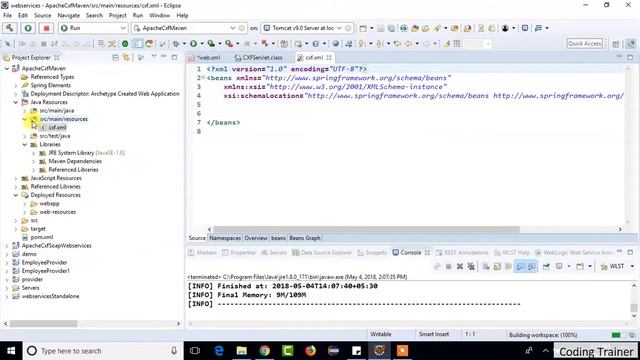Click the Back navigation arrow icon
The width and height of the screenshot is (640, 360).
click(x=408, y=44)
